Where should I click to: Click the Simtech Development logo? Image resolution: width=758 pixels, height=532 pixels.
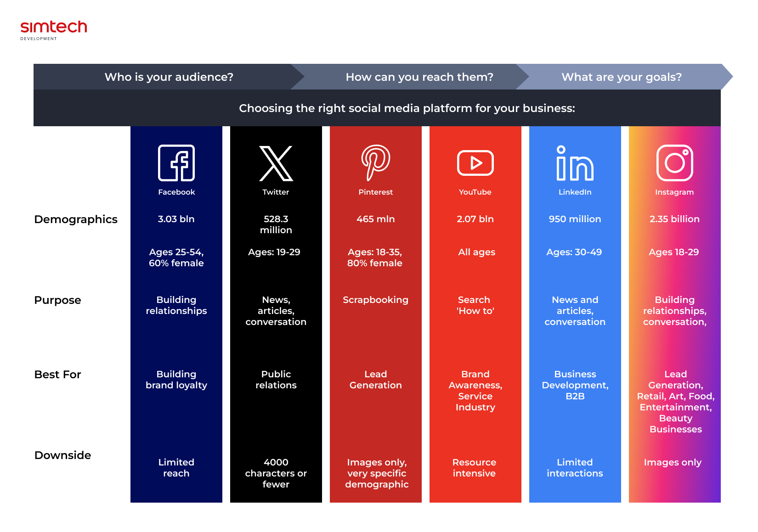point(54,30)
